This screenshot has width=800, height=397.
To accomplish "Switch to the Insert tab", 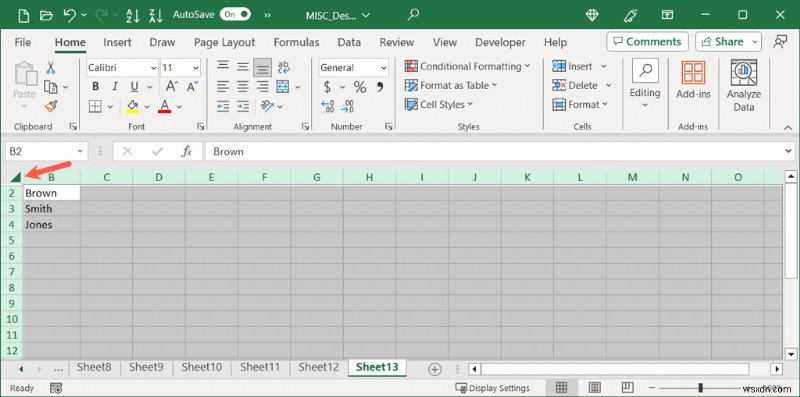I will pyautogui.click(x=117, y=42).
